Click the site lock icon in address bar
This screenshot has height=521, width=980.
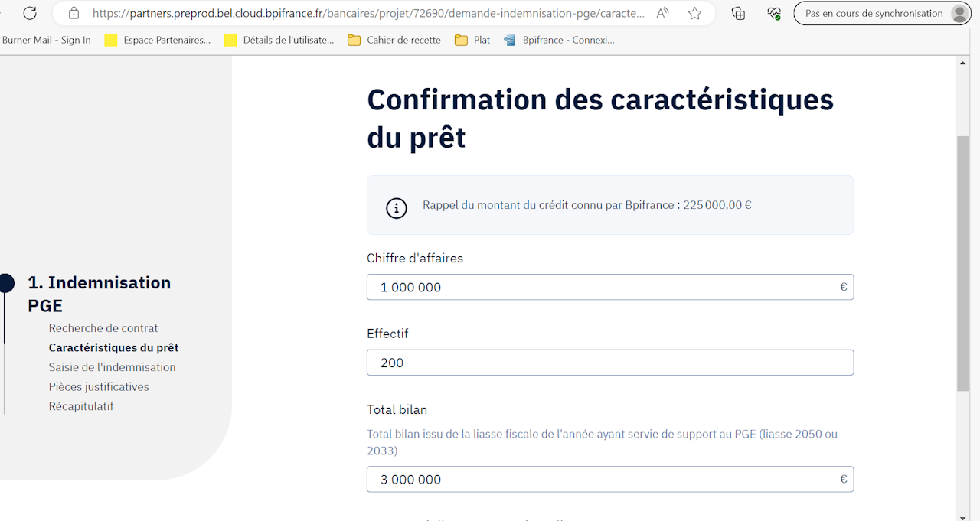[73, 13]
